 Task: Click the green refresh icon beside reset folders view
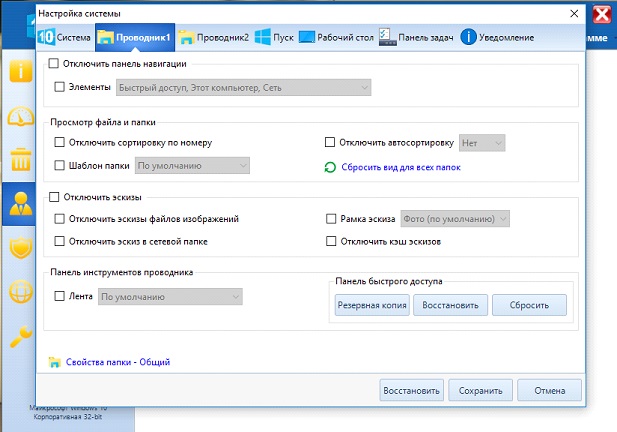pyautogui.click(x=330, y=167)
